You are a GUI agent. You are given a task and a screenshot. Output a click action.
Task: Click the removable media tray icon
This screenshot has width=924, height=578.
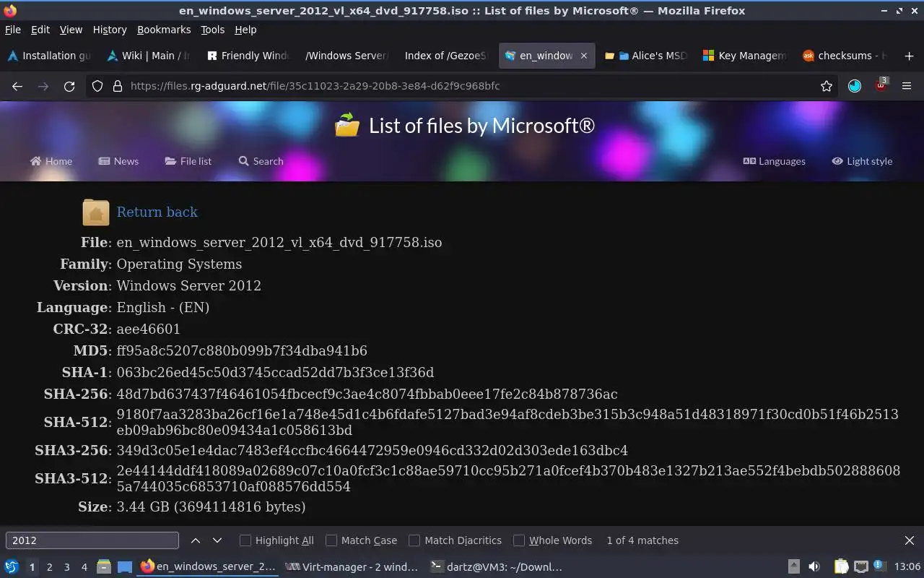click(x=793, y=567)
